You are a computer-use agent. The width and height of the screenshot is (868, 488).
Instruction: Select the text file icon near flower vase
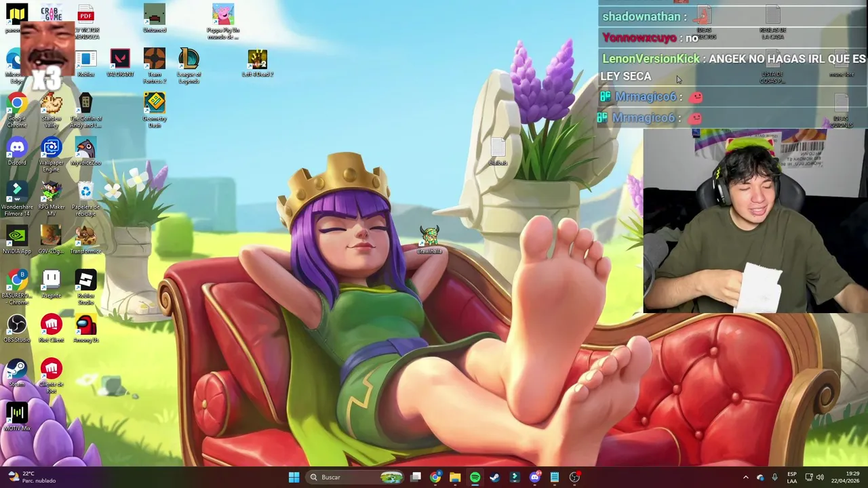tap(498, 152)
